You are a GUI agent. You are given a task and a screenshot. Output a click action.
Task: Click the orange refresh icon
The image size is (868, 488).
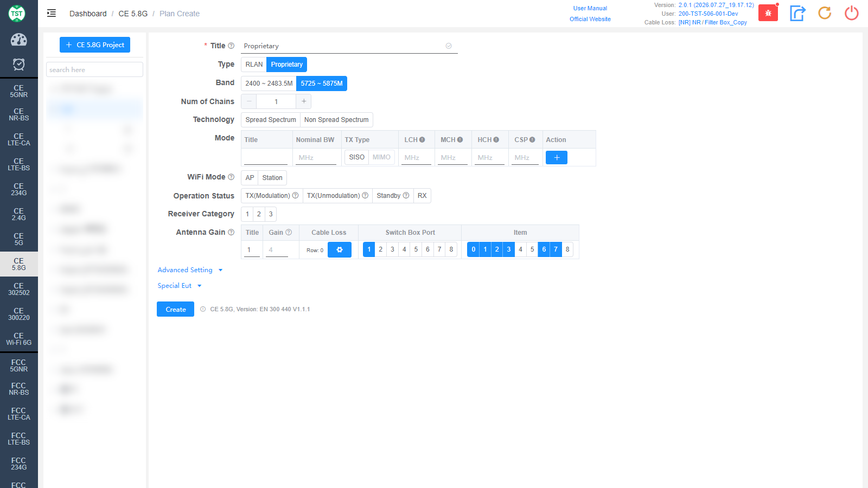[825, 13]
